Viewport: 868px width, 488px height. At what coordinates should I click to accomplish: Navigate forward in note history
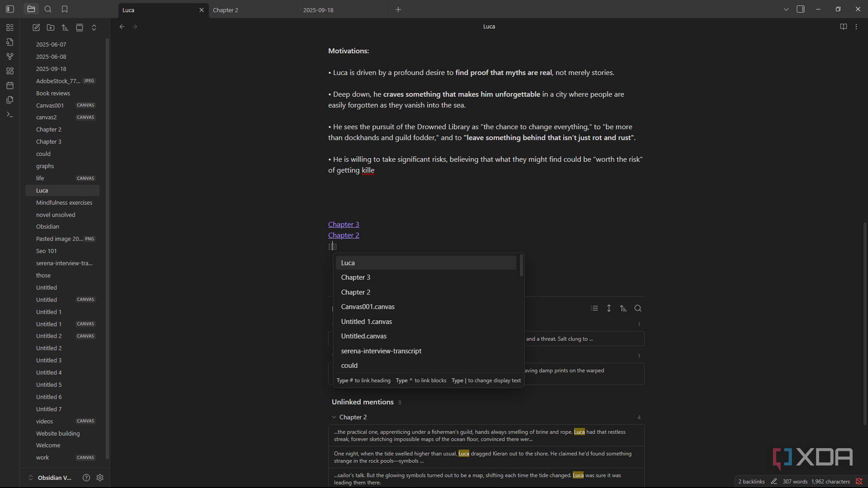click(x=135, y=27)
